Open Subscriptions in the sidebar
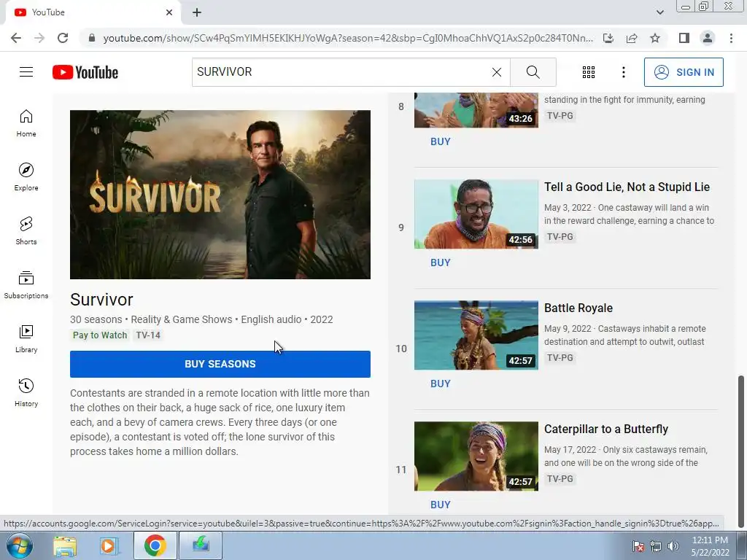 click(x=26, y=285)
